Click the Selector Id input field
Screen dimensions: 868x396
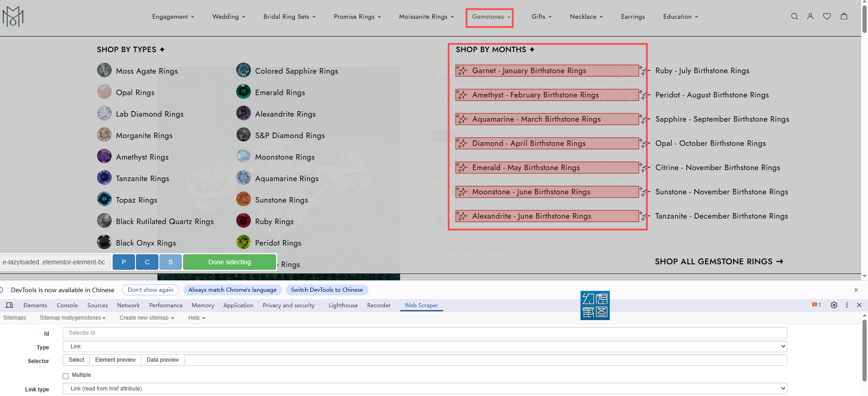pyautogui.click(x=424, y=333)
